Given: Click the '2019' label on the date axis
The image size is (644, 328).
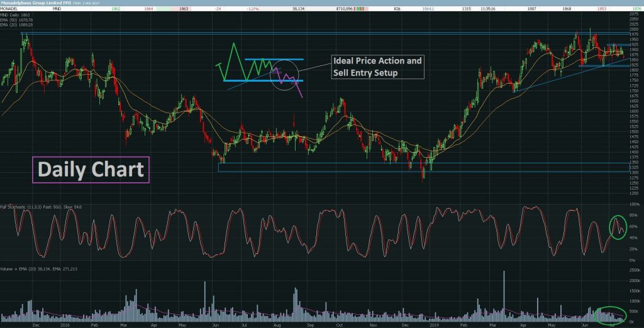Looking at the screenshot, I should point(434,325).
